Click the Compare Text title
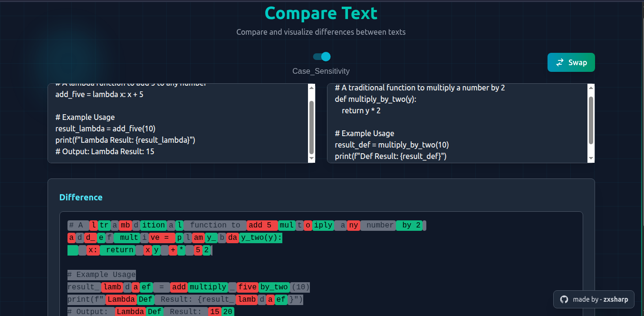 321,13
